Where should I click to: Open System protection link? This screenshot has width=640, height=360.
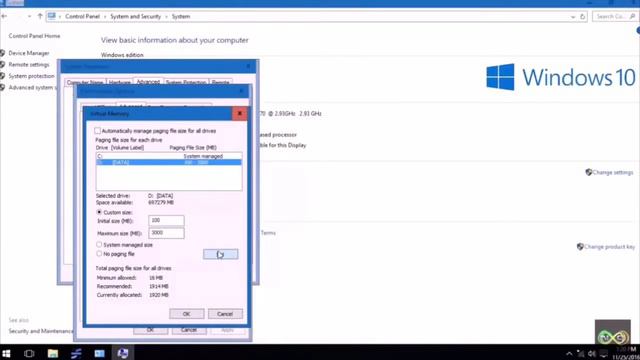click(x=31, y=76)
